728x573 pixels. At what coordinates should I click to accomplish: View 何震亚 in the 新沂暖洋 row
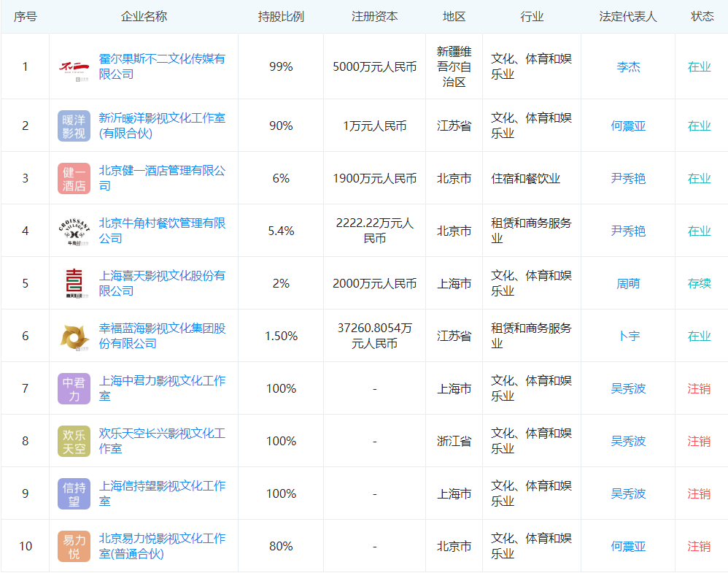click(x=628, y=126)
